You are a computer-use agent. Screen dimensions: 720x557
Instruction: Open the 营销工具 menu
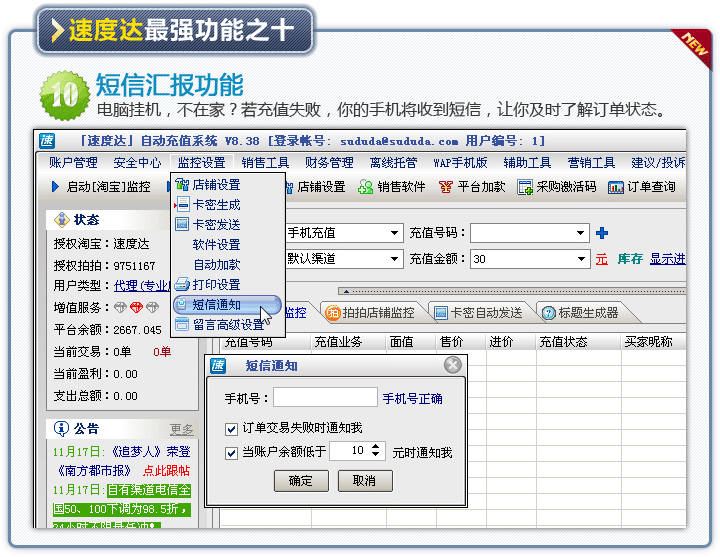591,163
